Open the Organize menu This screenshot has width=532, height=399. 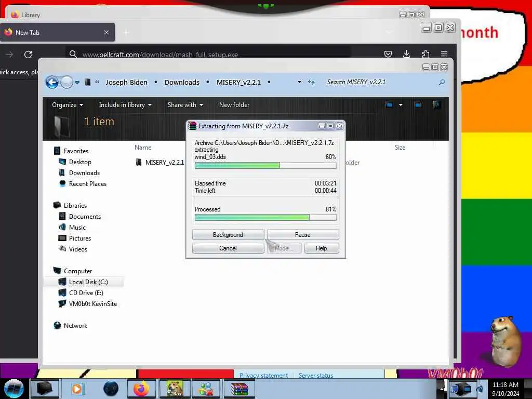67,105
